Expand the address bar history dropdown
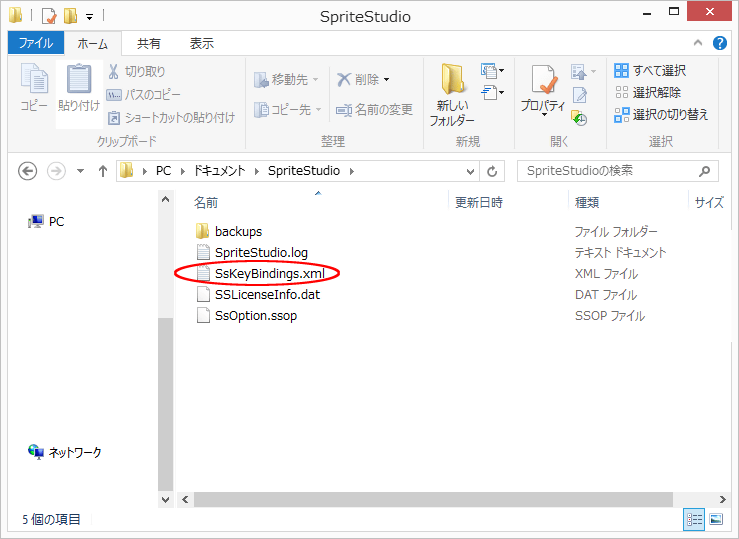This screenshot has width=739, height=539. coord(470,172)
